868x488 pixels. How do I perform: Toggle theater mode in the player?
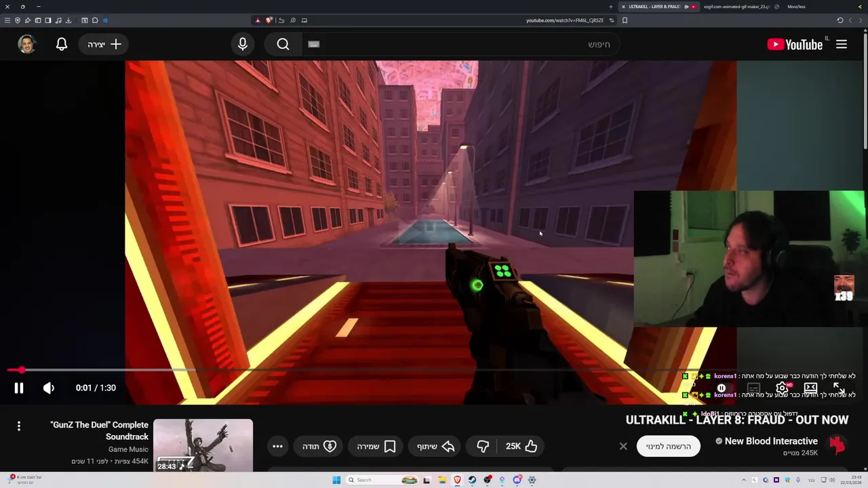[x=810, y=388]
